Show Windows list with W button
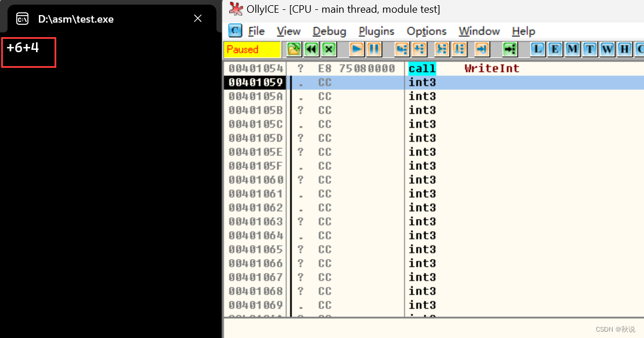Image resolution: width=644 pixels, height=338 pixels. (x=607, y=50)
